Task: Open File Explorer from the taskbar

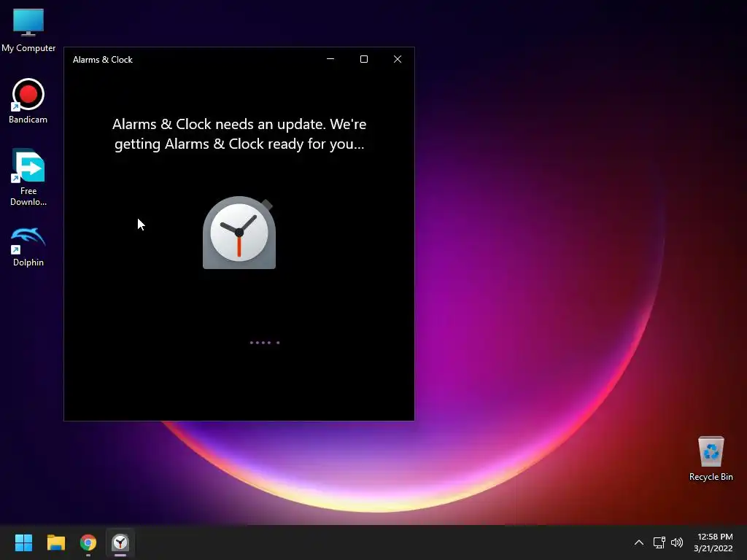Action: [x=55, y=542]
